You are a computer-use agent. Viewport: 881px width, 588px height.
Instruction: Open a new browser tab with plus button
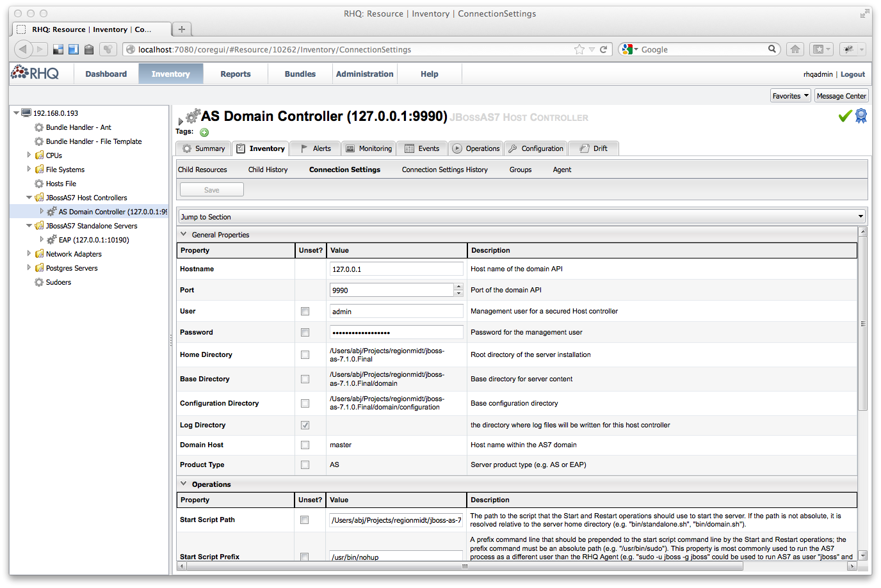coord(182,29)
